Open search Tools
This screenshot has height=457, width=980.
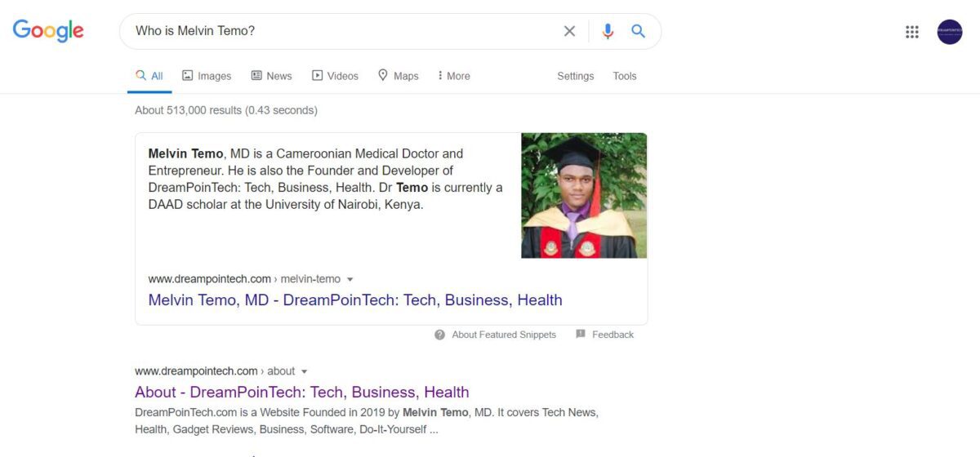pos(625,76)
